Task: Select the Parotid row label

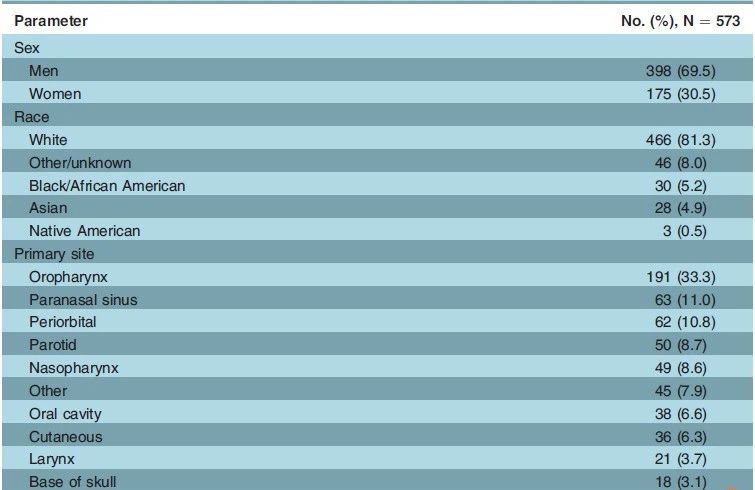Action: (54, 346)
